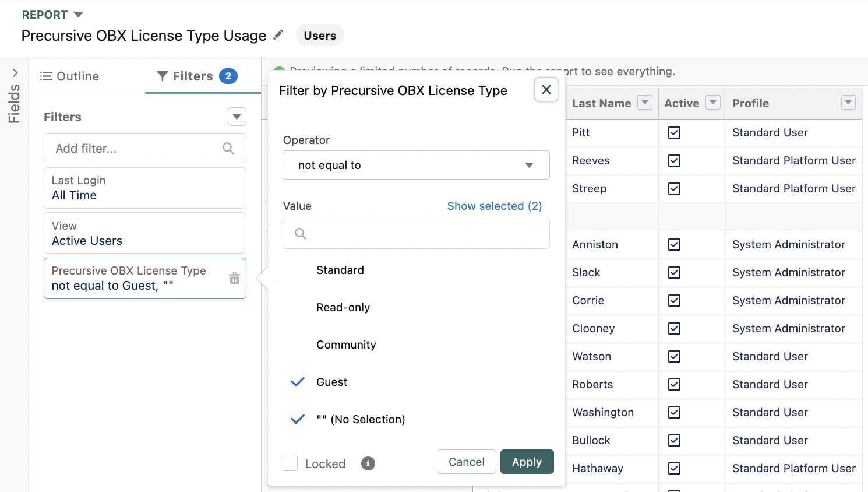Image resolution: width=868 pixels, height=492 pixels.
Task: Toggle the Active checkbox for Corrie
Action: point(674,300)
